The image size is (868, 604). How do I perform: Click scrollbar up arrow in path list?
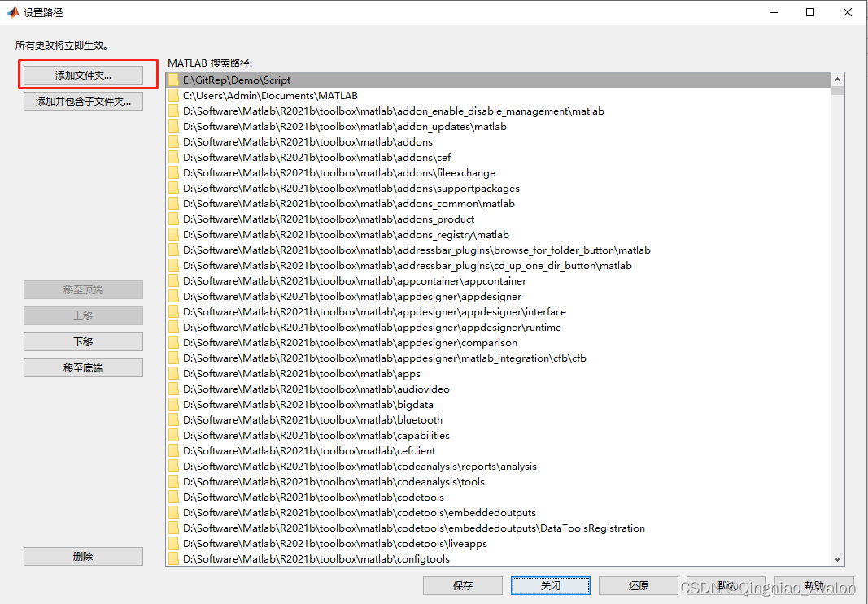tap(838, 80)
